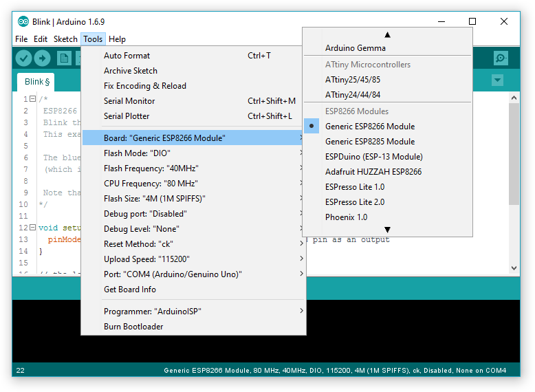Screen dimensions: 535x392
Task: Open Serial Monitor from Tools menu
Action: coord(193,101)
